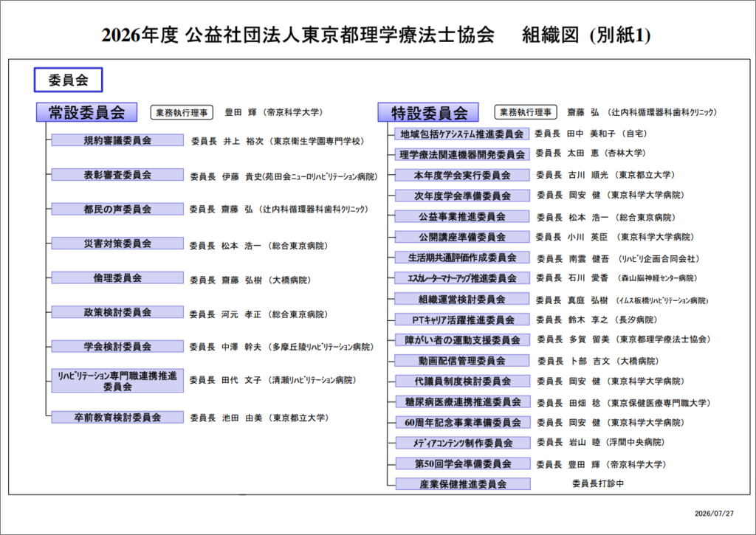756x535 pixels.
Task: Click the 地域包括ケアシステム推進委員会 box
Action: (462, 134)
